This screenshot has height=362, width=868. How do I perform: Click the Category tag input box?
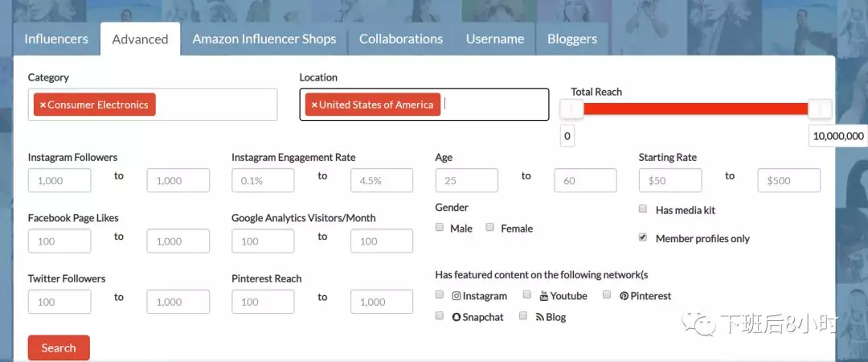tap(215, 105)
